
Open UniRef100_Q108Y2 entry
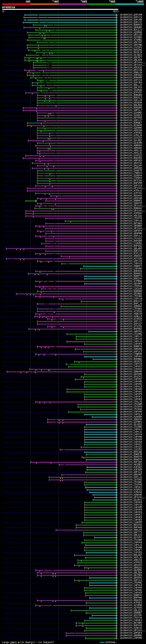click(131, 500)
